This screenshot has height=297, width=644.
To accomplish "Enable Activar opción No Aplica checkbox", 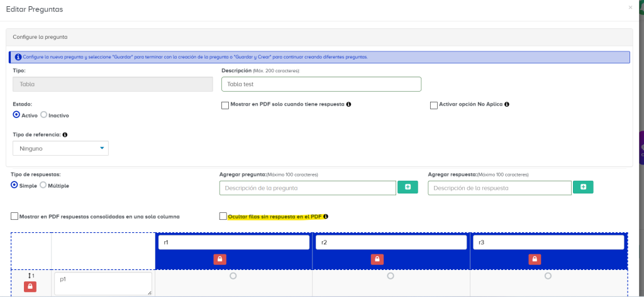I will 434,105.
